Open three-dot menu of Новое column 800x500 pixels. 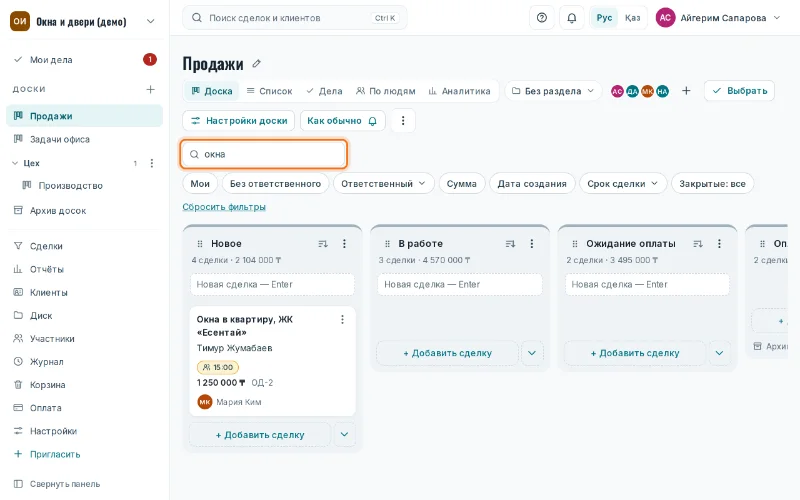344,244
